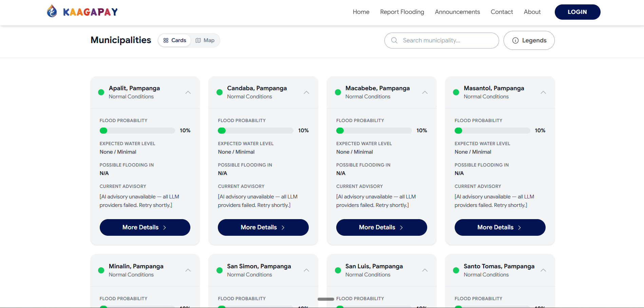This screenshot has width=644, height=308.
Task: Click the info icon on Legends button
Action: (515, 40)
